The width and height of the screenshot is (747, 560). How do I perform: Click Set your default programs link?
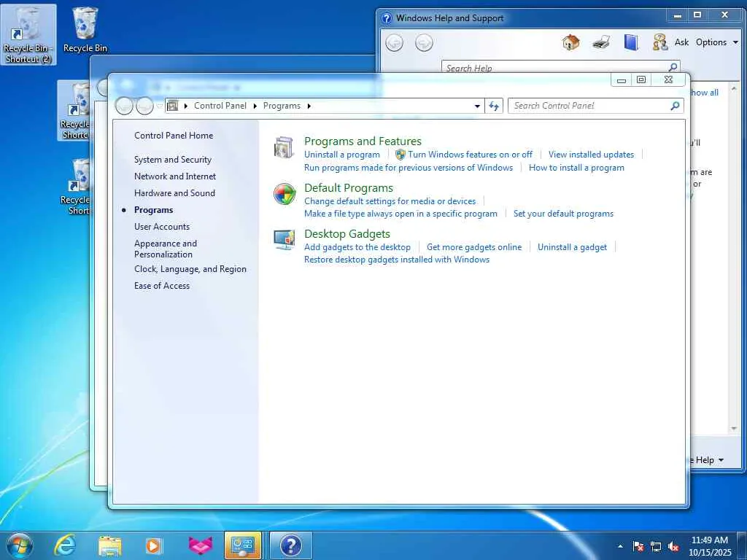563,214
